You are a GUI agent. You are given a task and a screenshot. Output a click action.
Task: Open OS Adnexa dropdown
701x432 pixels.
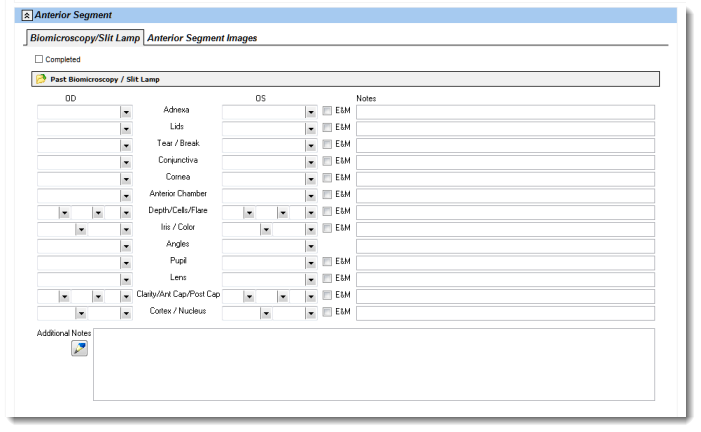coord(311,112)
